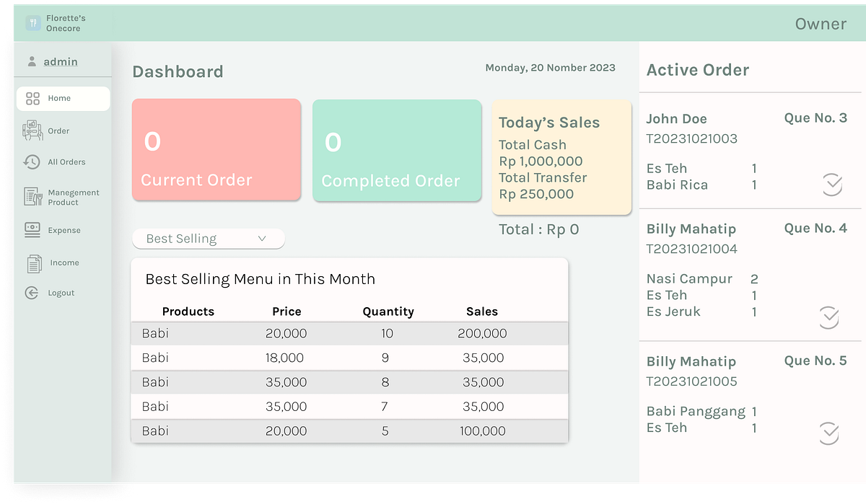Select the Home grid icon in sidebar

click(x=33, y=98)
